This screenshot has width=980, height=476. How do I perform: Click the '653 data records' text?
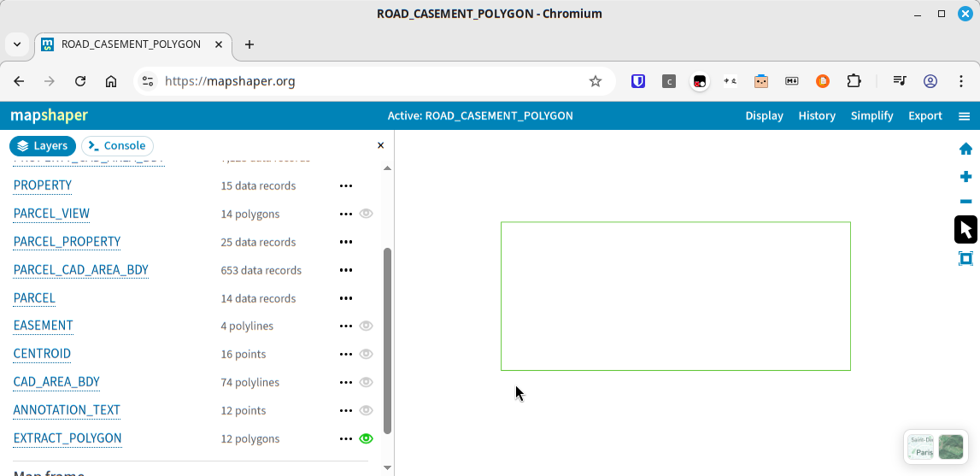[261, 270]
